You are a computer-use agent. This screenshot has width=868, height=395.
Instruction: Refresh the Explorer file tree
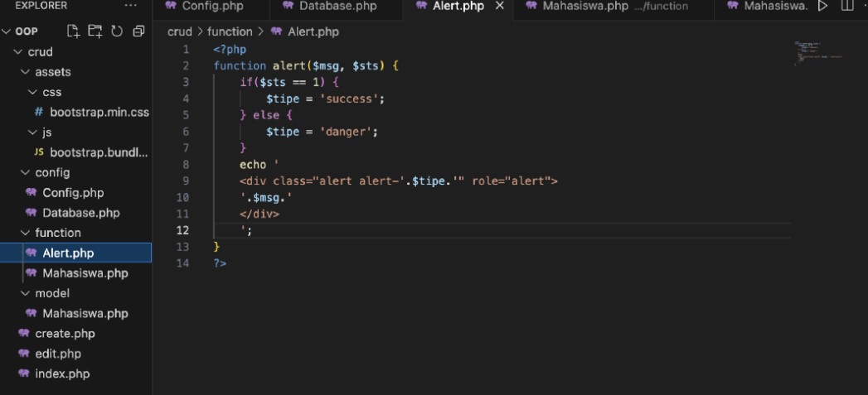tap(117, 31)
